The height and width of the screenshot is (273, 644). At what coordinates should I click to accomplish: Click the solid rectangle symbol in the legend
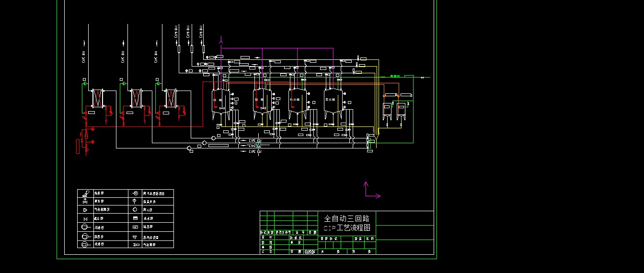(135, 218)
